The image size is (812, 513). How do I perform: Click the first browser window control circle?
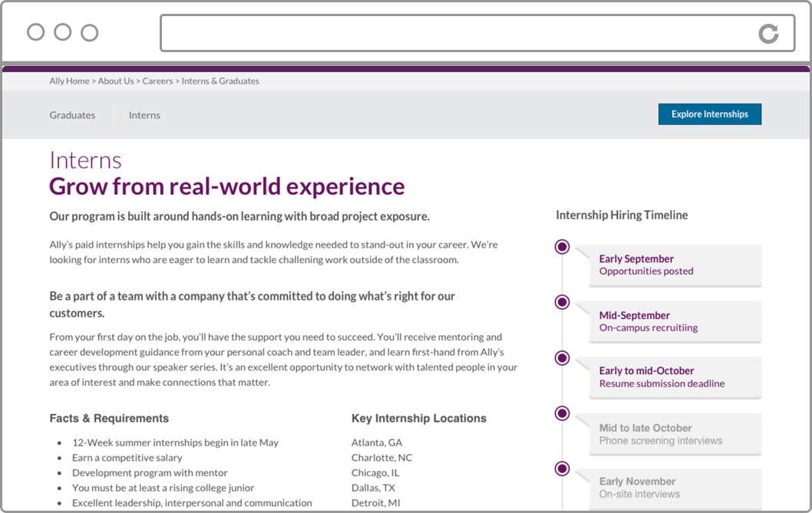point(36,32)
